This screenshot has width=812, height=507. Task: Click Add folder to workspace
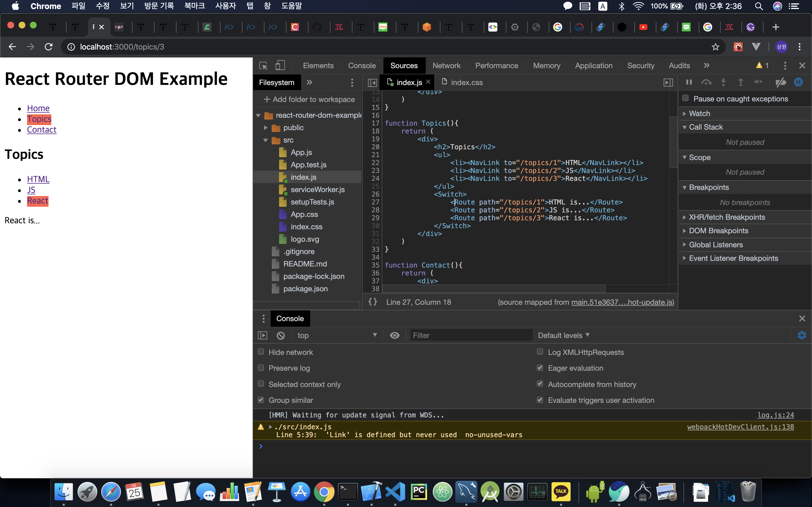pyautogui.click(x=309, y=99)
